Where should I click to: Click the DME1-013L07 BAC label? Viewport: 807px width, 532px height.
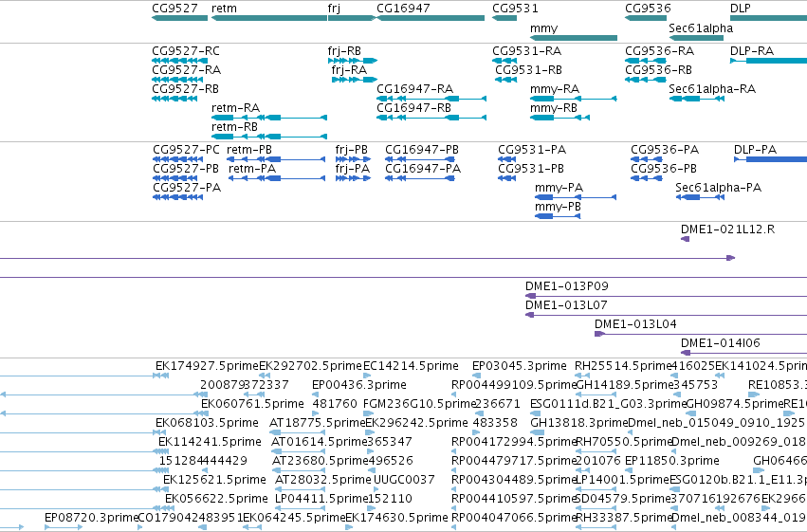pyautogui.click(x=566, y=305)
